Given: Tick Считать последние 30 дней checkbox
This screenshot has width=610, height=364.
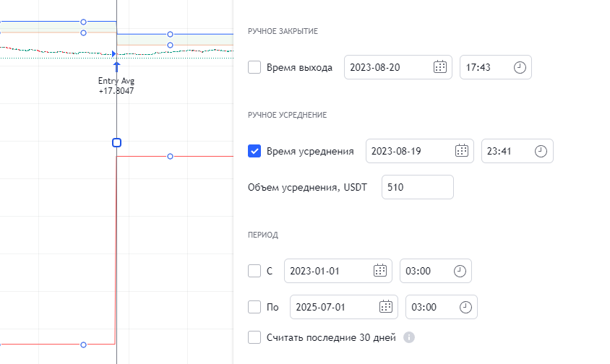Looking at the screenshot, I should click(x=254, y=337).
